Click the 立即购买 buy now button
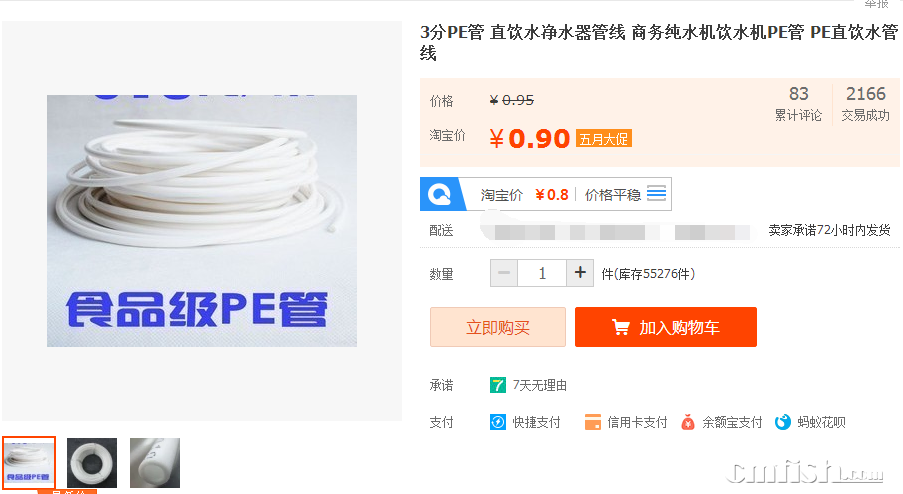The width and height of the screenshot is (903, 494). click(498, 327)
